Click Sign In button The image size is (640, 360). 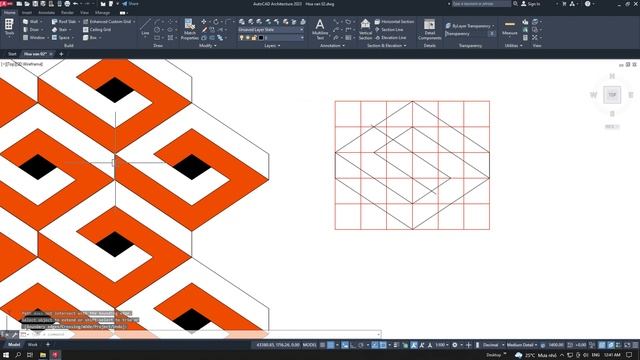point(531,4)
